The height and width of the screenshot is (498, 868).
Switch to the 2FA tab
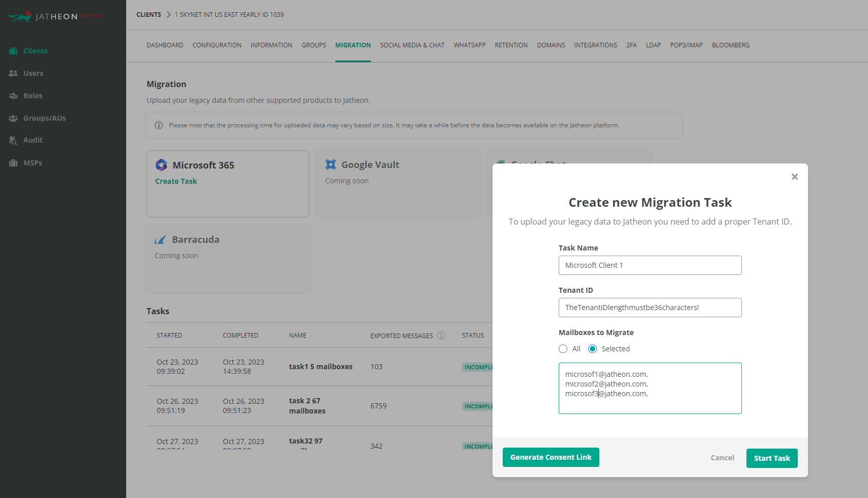click(631, 45)
